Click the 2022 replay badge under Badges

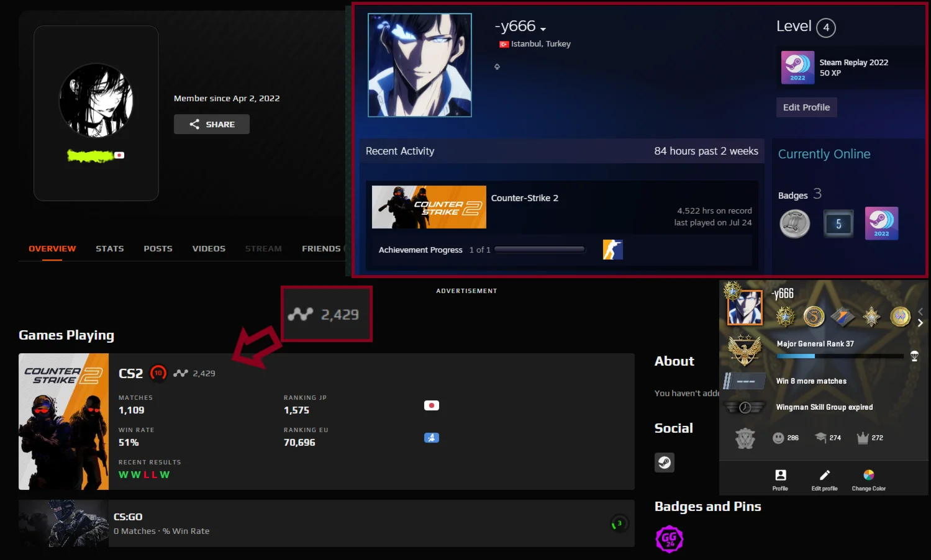pyautogui.click(x=882, y=224)
